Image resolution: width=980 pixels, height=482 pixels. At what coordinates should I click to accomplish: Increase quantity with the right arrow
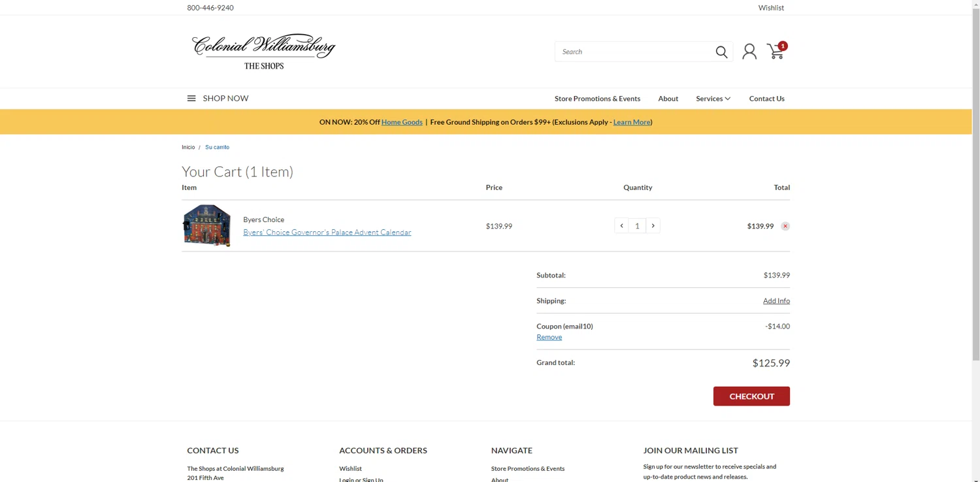click(653, 226)
